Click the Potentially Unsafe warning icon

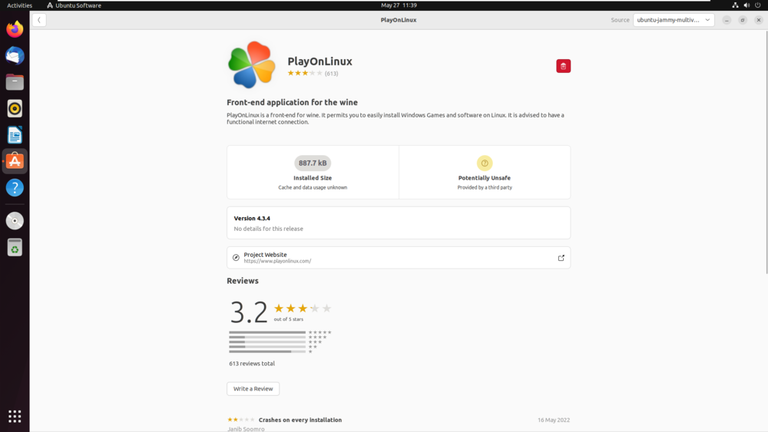(x=484, y=163)
